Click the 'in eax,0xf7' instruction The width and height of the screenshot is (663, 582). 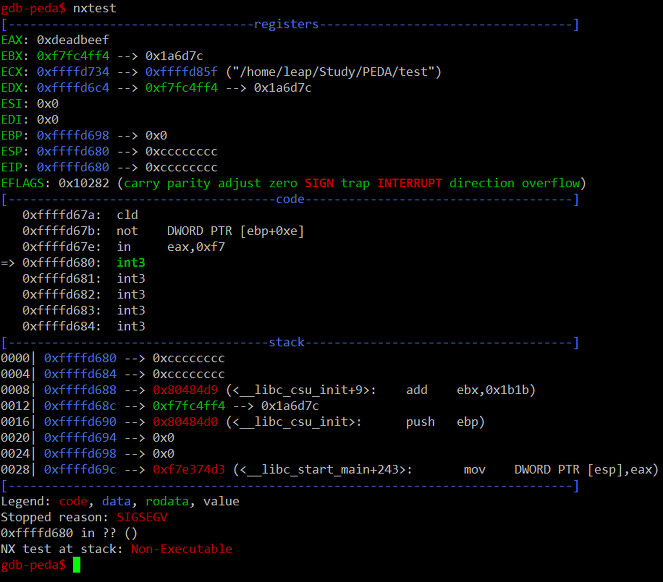171,247
